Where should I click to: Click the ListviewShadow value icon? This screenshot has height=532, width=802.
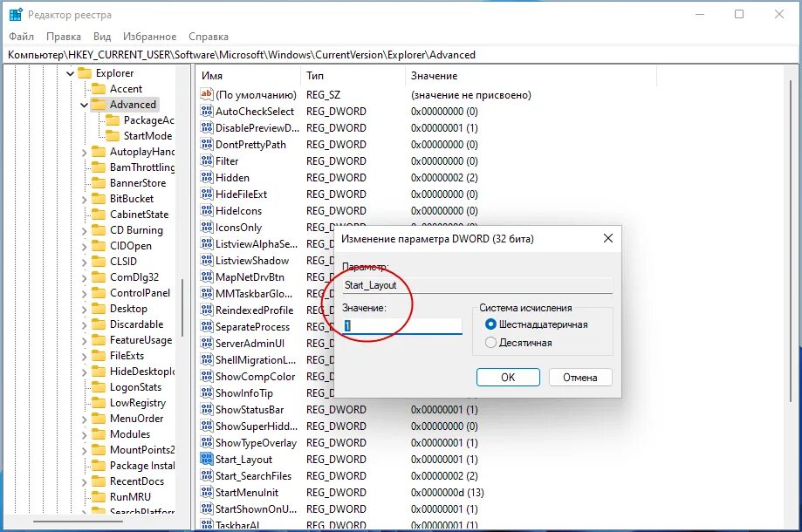click(x=207, y=261)
